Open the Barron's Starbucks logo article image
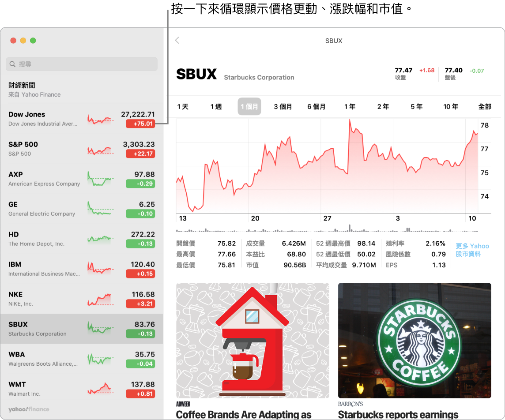Screen dimensions: 505x420 pyautogui.click(x=415, y=341)
